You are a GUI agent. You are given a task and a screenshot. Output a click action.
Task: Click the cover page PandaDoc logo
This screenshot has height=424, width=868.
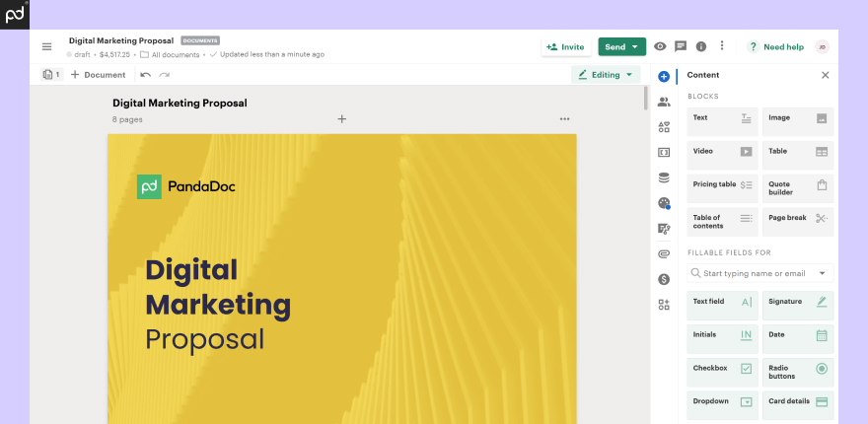point(186,186)
